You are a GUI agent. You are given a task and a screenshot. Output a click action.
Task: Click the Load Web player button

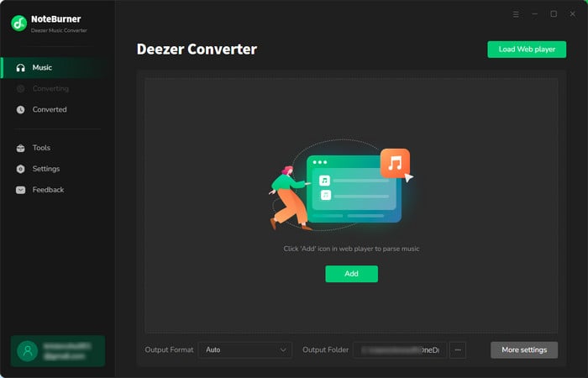pyautogui.click(x=527, y=50)
